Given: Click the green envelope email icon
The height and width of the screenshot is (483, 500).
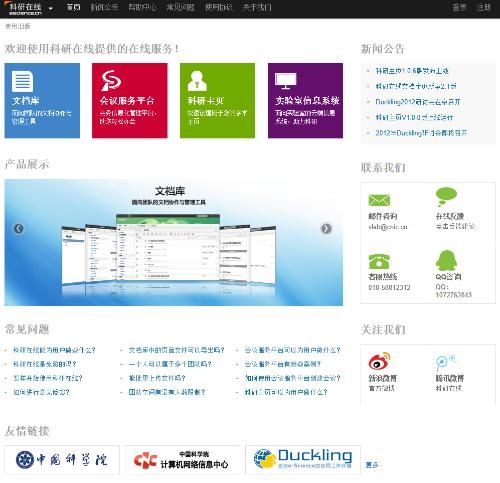Looking at the screenshot, I should coord(379,200).
